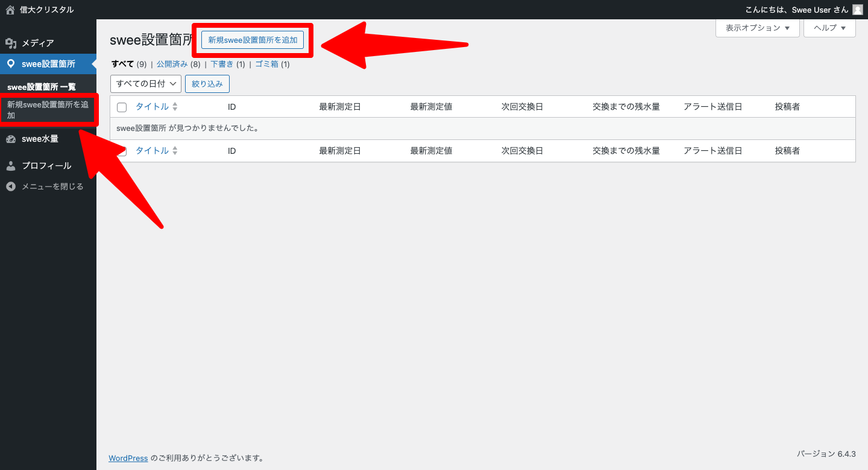868x470 pixels.
Task: Open the すべての日付 date dropdown
Action: 146,84
